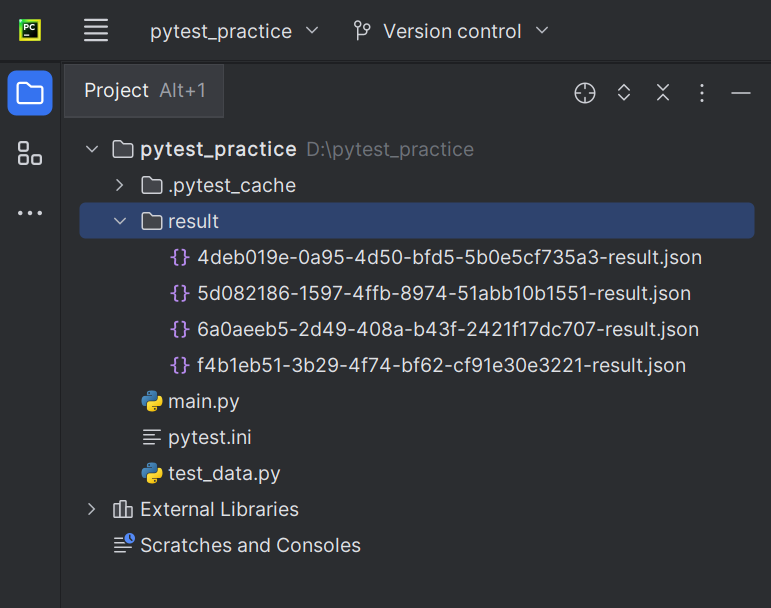771x608 pixels.
Task: Open the Version control dropdown
Action: tap(452, 31)
